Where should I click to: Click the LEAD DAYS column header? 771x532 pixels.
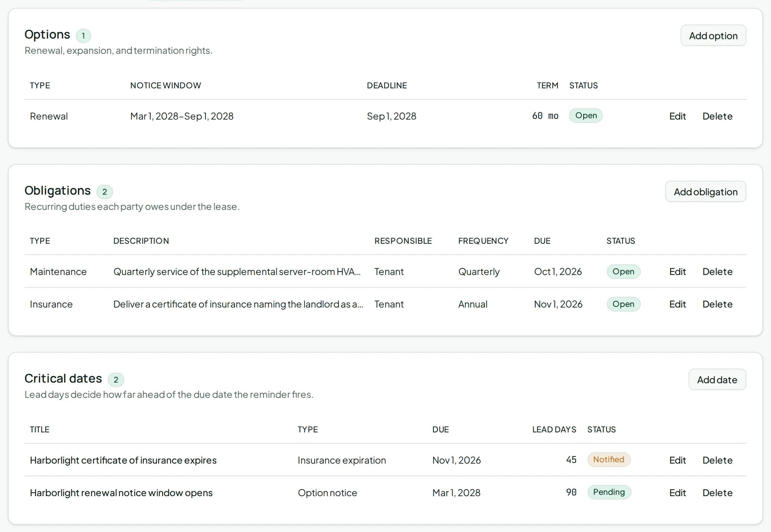(x=554, y=429)
